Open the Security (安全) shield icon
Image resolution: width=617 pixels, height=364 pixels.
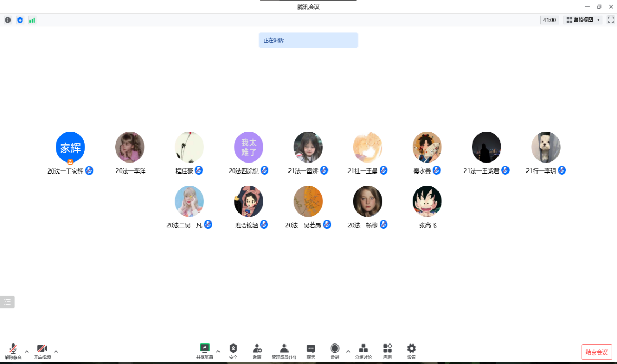click(233, 349)
